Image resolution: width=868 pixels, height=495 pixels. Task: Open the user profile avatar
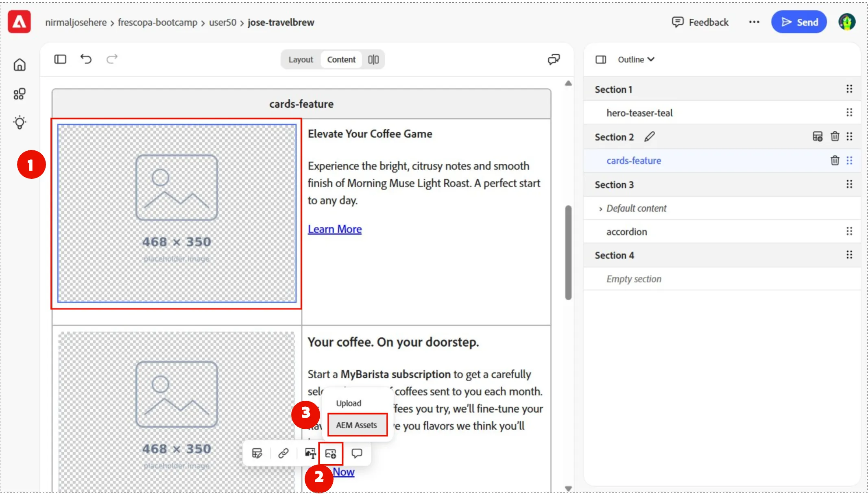coord(847,22)
